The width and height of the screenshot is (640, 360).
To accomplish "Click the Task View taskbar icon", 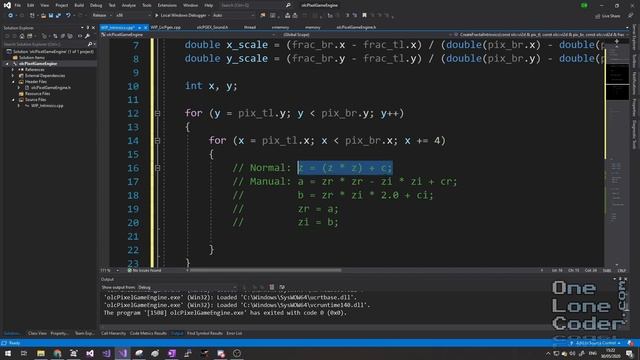I will [x=24, y=353].
